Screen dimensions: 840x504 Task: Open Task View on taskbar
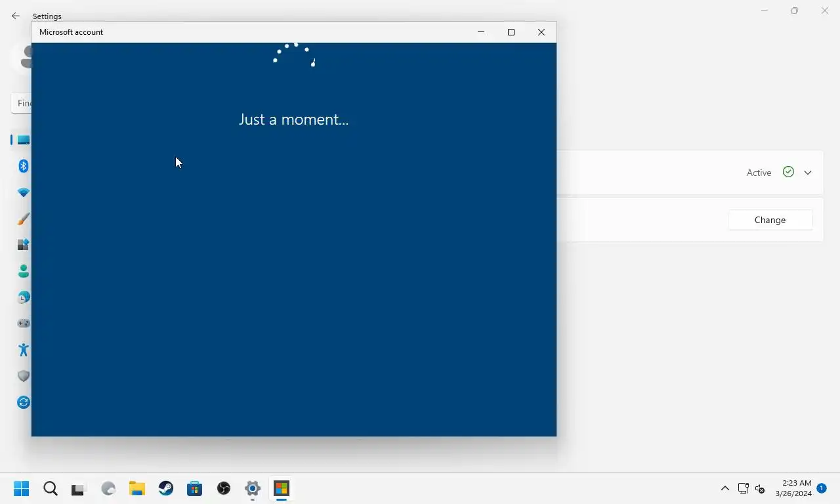79,488
